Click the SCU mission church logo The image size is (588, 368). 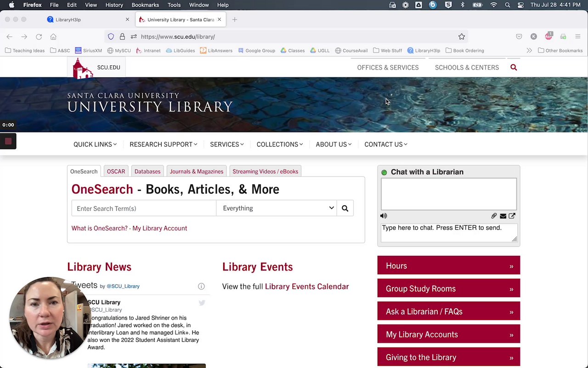(83, 68)
